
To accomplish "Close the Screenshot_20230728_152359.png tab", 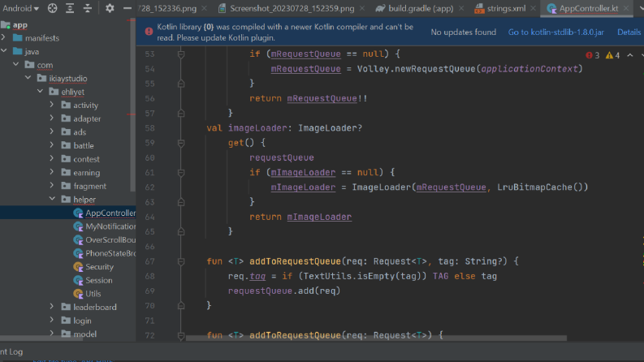I will (362, 8).
